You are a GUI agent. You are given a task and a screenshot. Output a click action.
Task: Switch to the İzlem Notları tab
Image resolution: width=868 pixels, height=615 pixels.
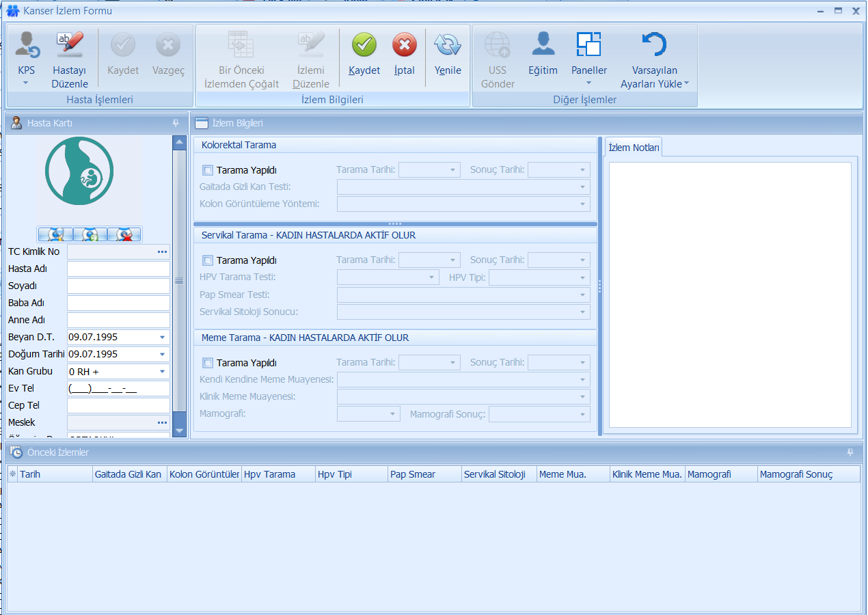click(x=634, y=148)
